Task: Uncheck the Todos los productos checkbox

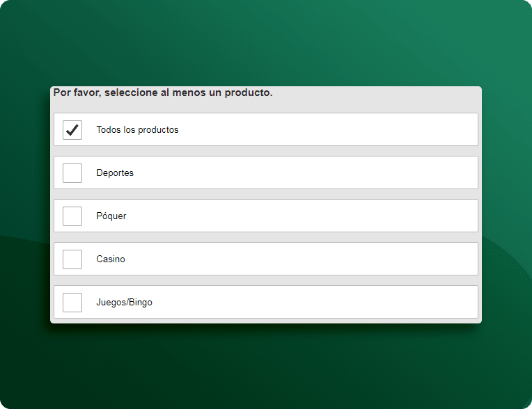Action: tap(72, 130)
